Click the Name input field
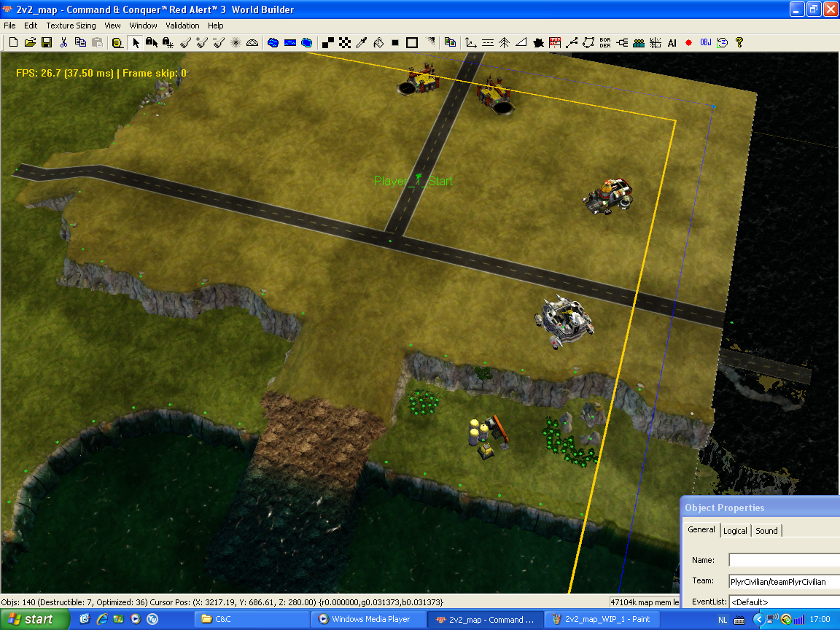The height and width of the screenshot is (630, 840). pyautogui.click(x=785, y=560)
